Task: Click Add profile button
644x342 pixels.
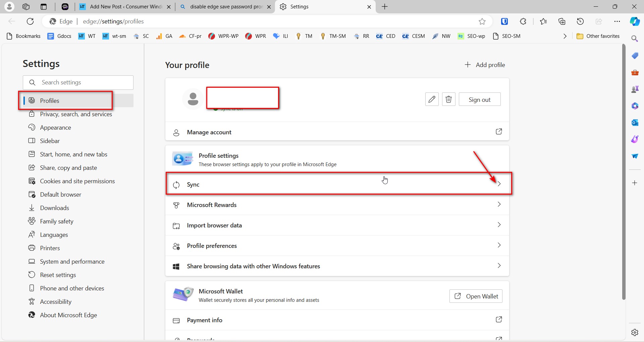Action: pos(485,65)
